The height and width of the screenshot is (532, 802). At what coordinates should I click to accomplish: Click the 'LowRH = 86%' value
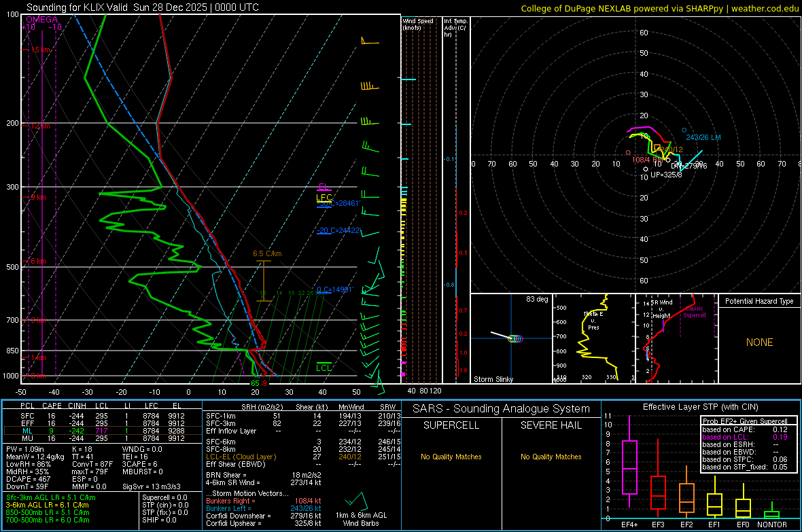click(x=28, y=465)
